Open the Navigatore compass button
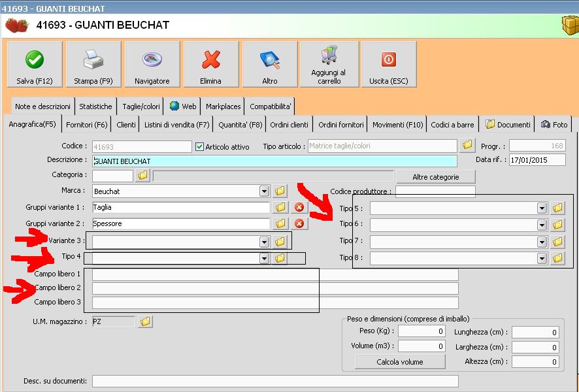The image size is (579, 392). [152, 65]
